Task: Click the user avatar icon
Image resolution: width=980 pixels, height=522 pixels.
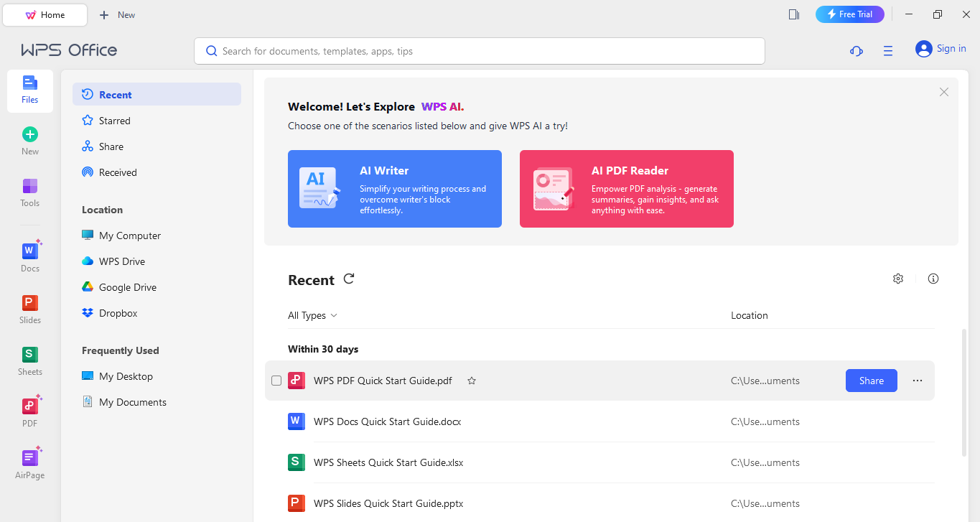Action: point(923,49)
